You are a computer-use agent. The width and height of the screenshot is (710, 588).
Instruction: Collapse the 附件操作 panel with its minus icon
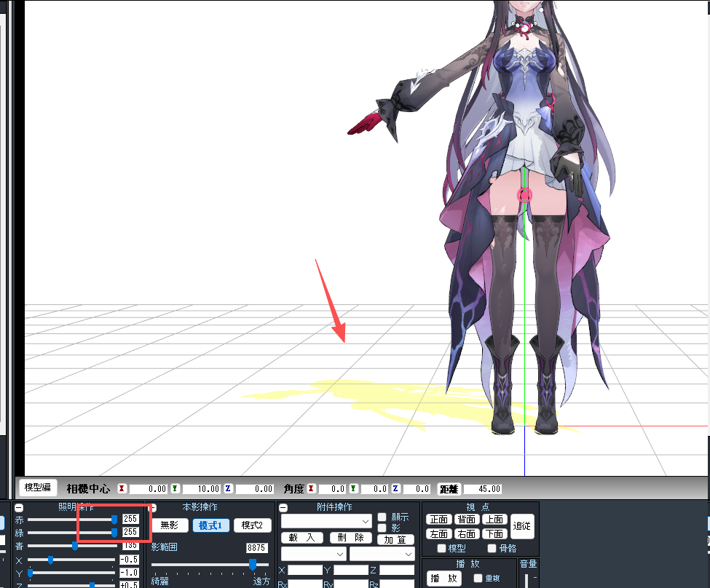click(283, 508)
